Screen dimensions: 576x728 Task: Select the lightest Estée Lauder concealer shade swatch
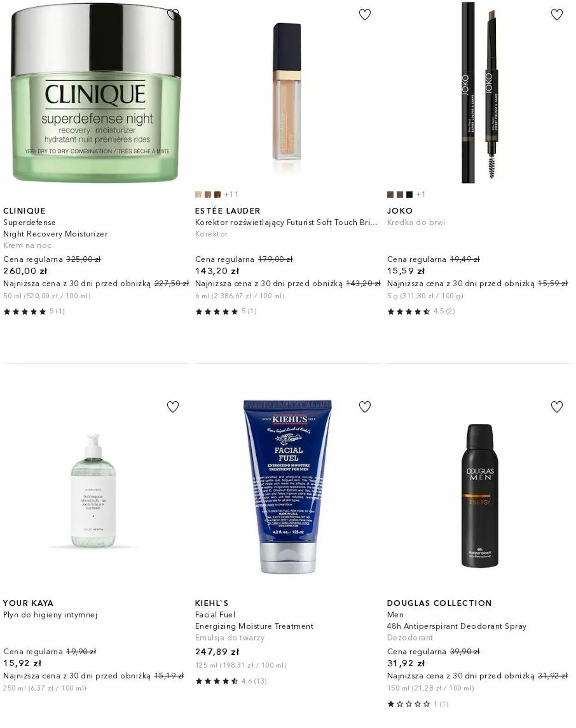(x=198, y=194)
